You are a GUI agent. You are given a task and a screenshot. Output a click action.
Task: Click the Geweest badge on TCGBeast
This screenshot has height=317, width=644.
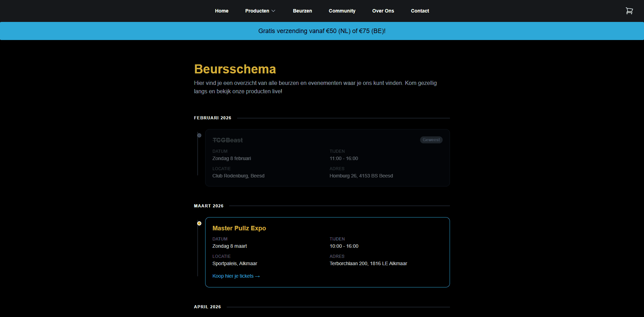point(431,140)
